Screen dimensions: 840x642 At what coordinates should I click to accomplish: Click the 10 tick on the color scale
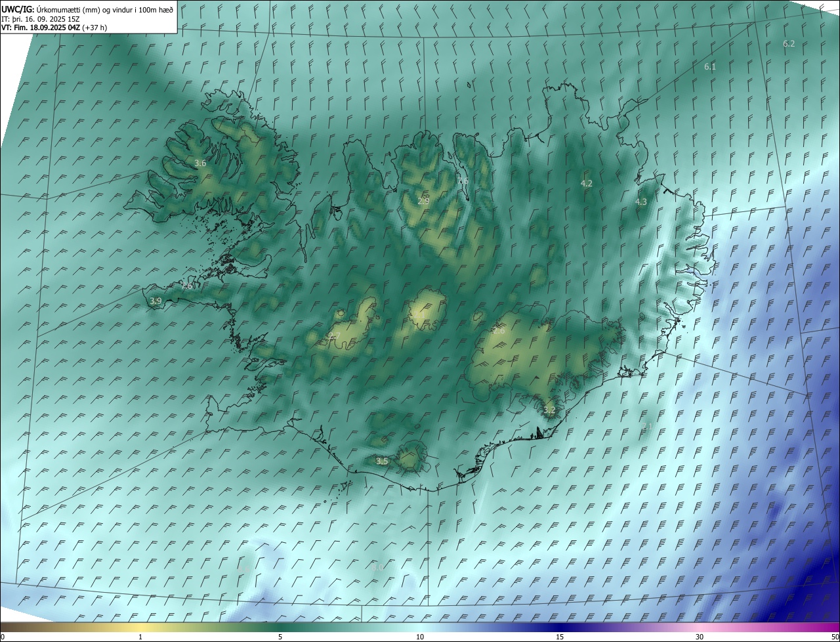click(420, 637)
